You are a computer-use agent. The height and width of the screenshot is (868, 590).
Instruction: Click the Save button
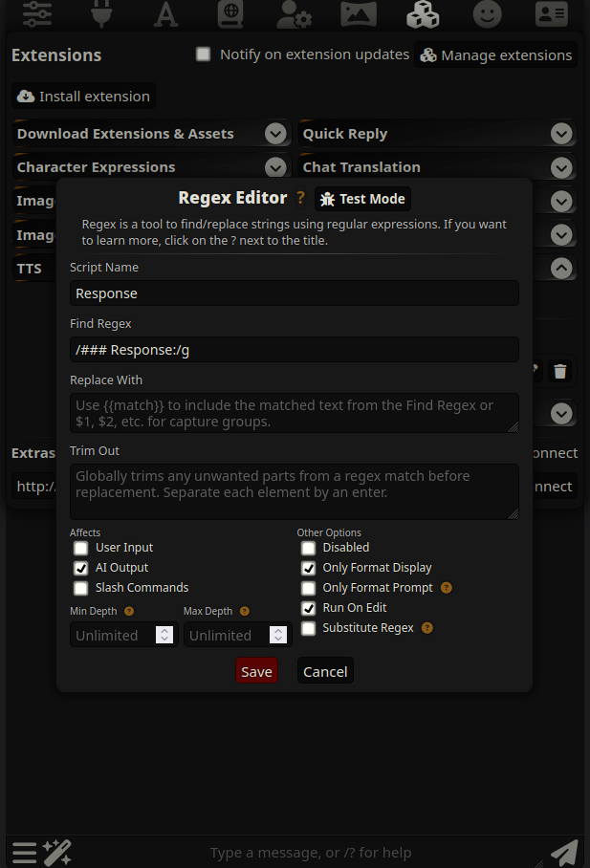[256, 671]
